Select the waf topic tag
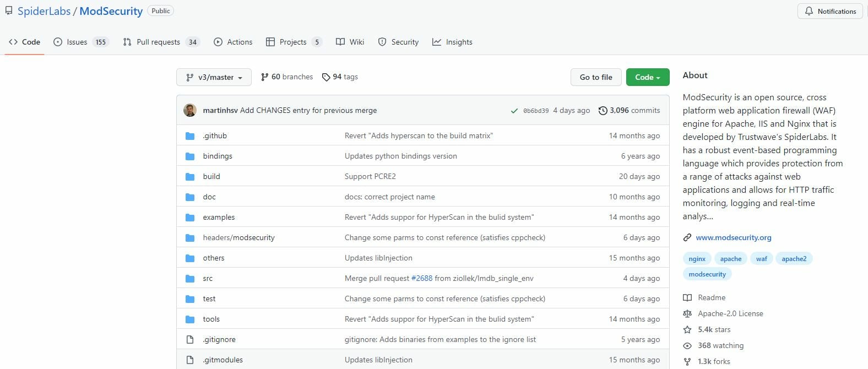The width and height of the screenshot is (868, 369). point(762,259)
